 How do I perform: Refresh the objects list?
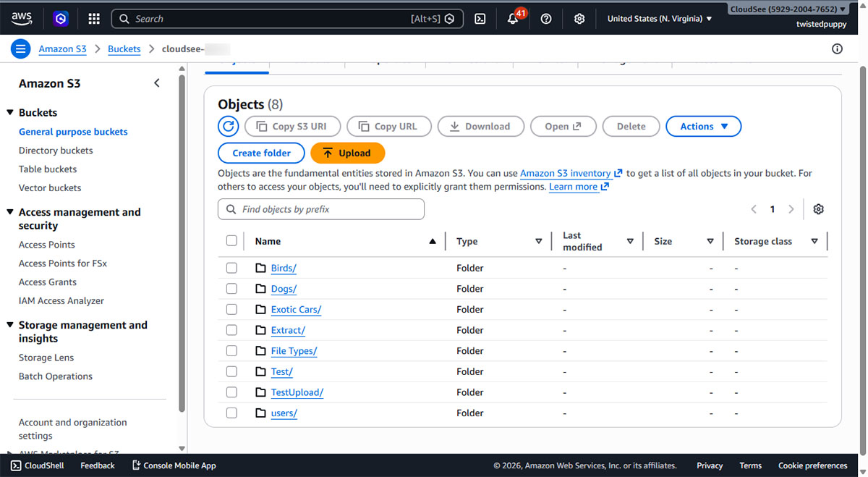[229, 126]
